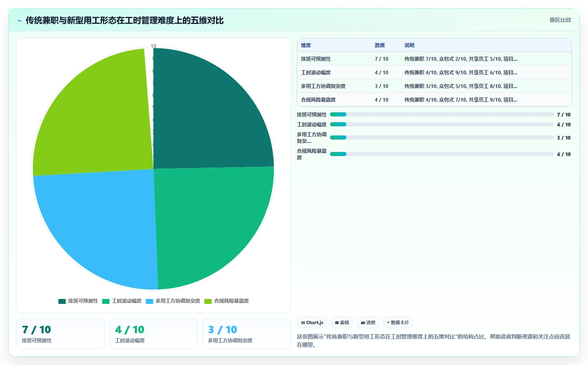The image size is (588, 365).
Task: Click the 多用工方协调复杂度 progress bar
Action: 442,137
